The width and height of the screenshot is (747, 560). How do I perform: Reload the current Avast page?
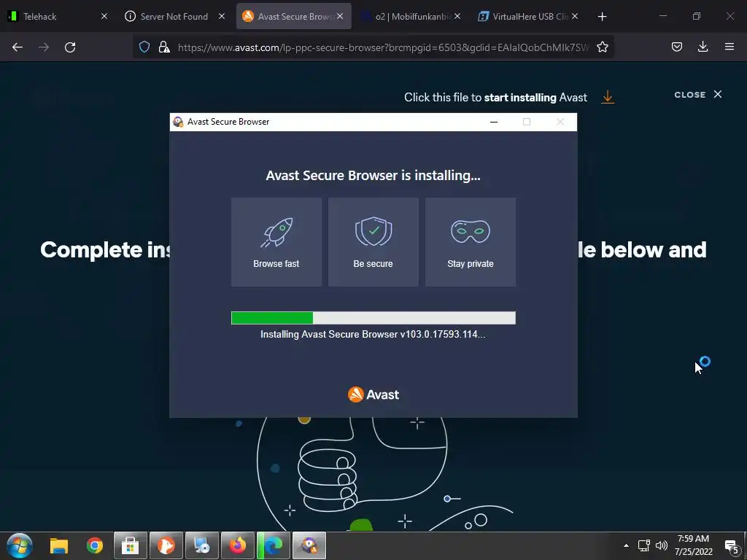[70, 47]
